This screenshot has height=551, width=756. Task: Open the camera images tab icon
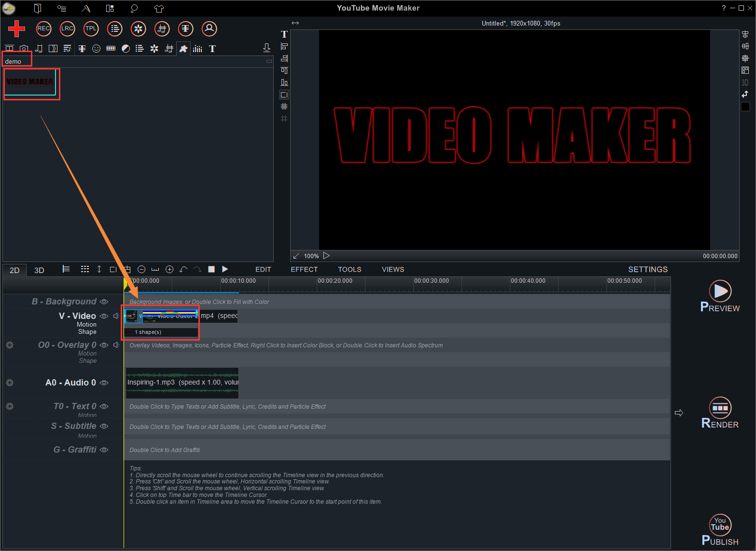[24, 48]
